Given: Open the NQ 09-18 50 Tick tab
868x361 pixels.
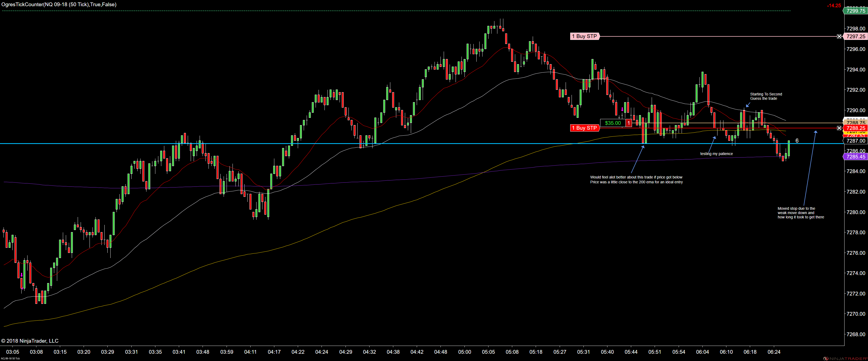Looking at the screenshot, I should 11,359.
